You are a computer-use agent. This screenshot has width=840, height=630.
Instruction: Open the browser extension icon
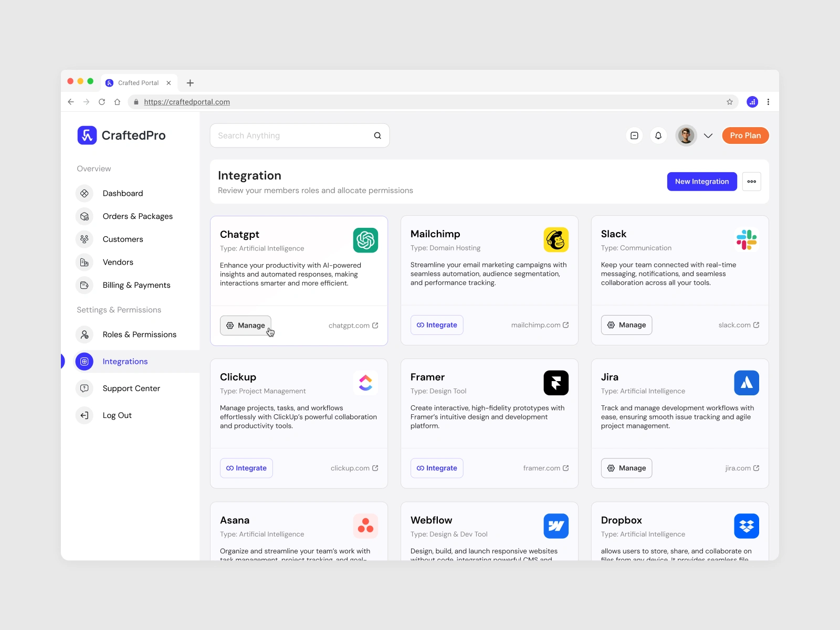(752, 102)
